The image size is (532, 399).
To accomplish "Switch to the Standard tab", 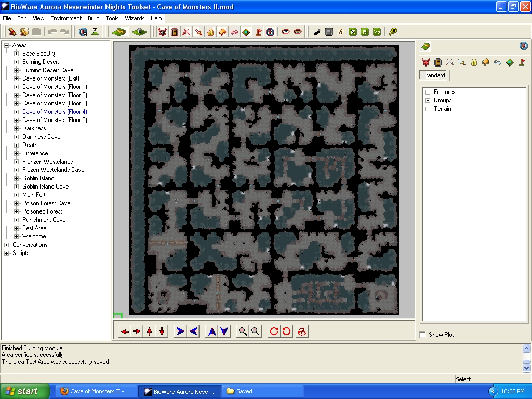I will (433, 75).
